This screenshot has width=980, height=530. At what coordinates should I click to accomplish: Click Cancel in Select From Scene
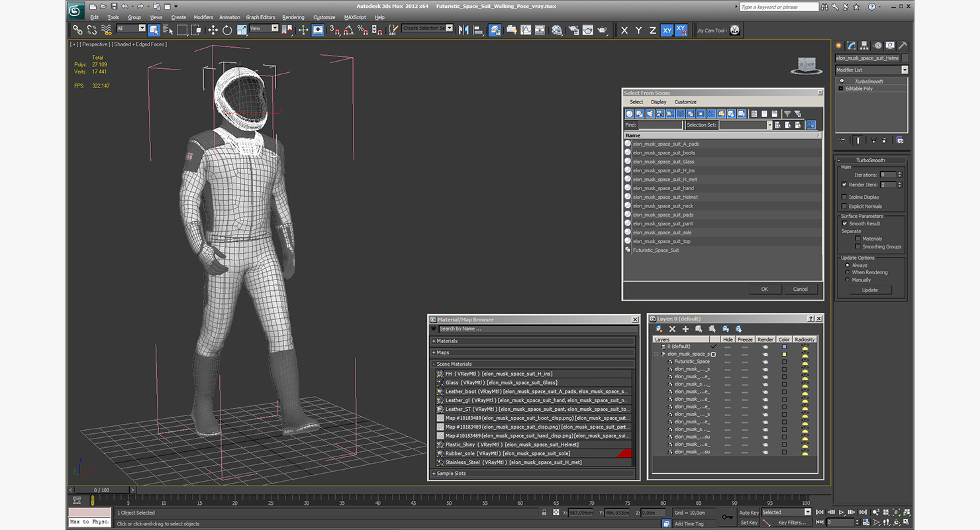point(801,289)
